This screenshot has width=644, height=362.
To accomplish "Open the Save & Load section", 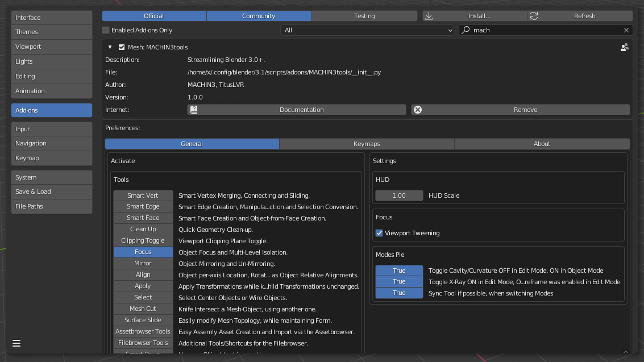I will tap(52, 192).
